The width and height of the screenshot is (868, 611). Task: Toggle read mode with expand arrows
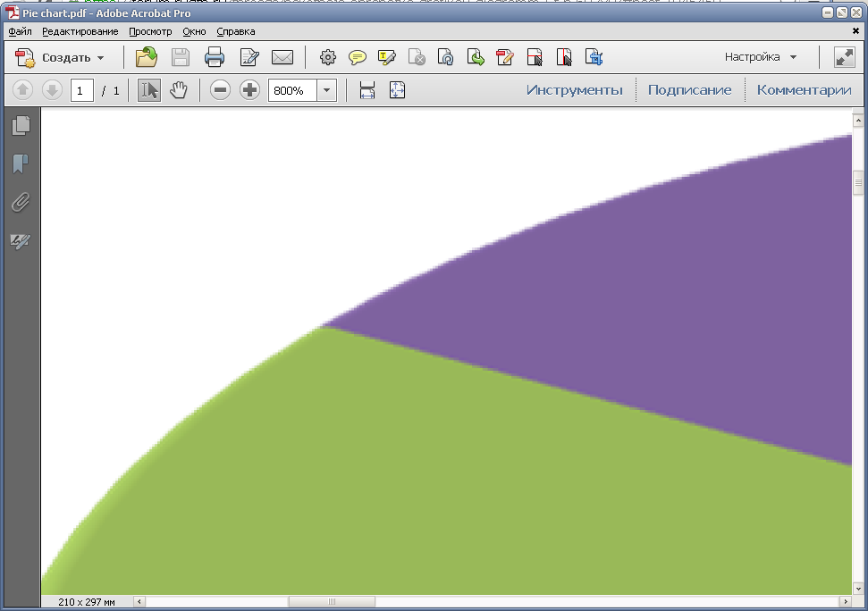tap(844, 57)
